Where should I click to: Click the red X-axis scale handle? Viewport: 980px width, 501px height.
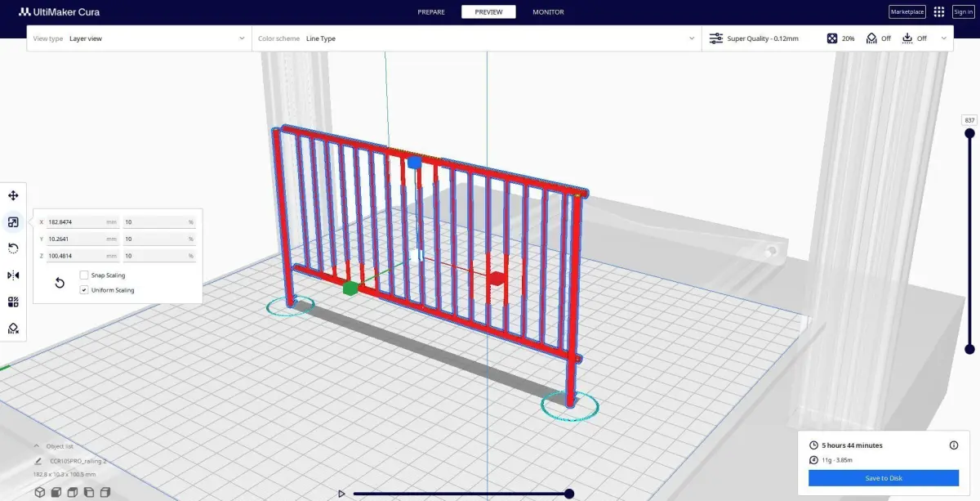[497, 279]
